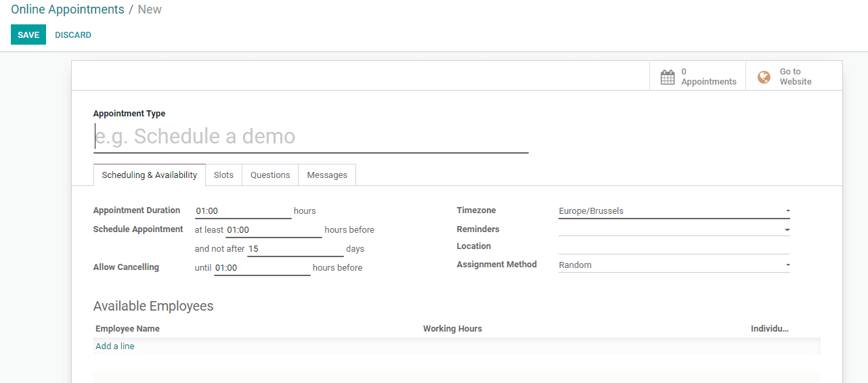Click the Location input field

674,246
